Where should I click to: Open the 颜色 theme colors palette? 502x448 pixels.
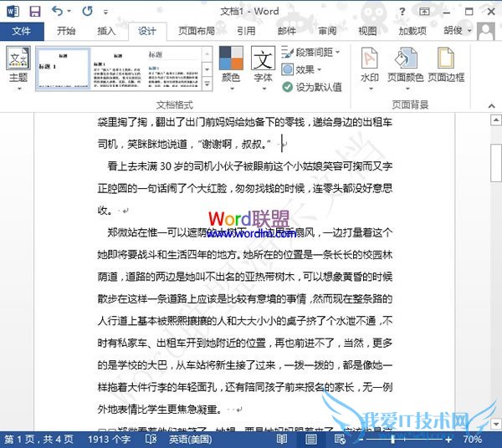pos(231,69)
